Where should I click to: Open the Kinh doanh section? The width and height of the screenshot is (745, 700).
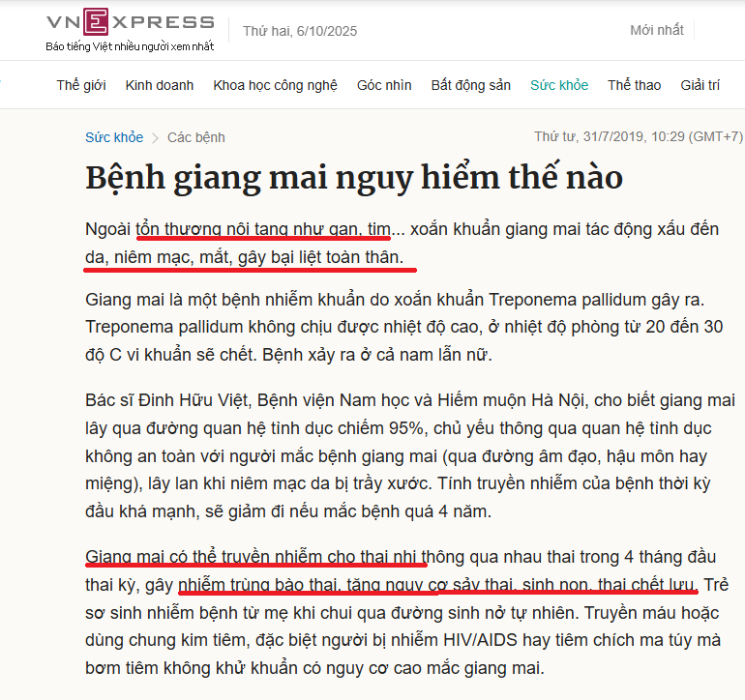pos(160,85)
